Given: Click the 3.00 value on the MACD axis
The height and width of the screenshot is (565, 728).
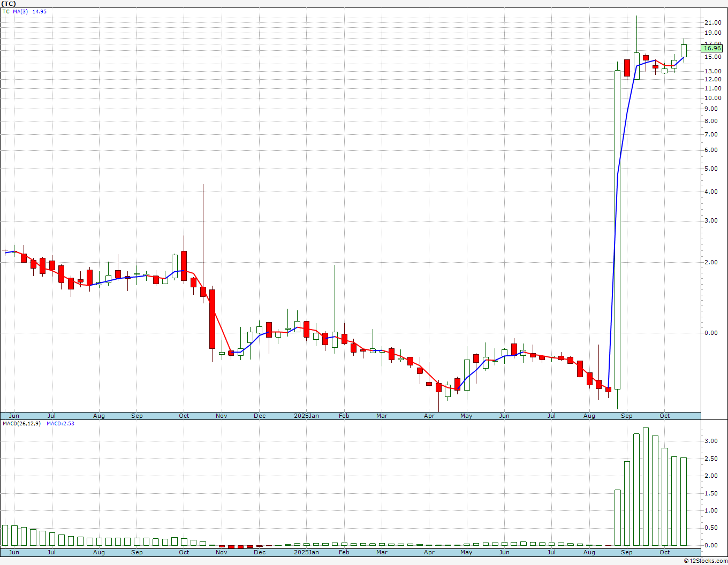Looking at the screenshot, I should tap(711, 441).
